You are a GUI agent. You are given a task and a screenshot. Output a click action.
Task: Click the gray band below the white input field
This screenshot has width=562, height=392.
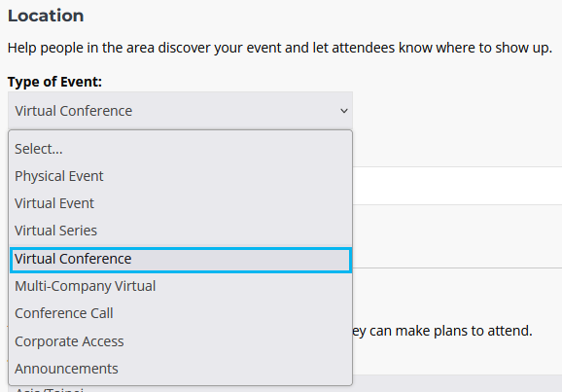(x=457, y=236)
